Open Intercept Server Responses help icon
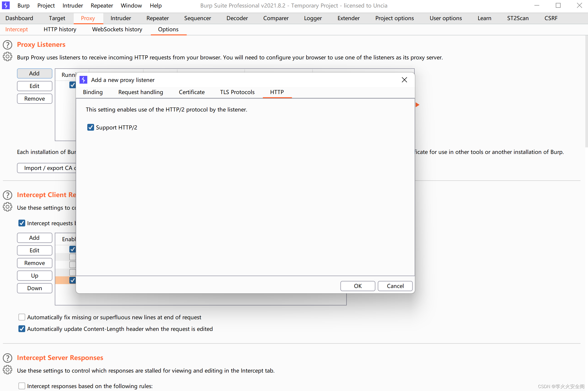 tap(8, 358)
